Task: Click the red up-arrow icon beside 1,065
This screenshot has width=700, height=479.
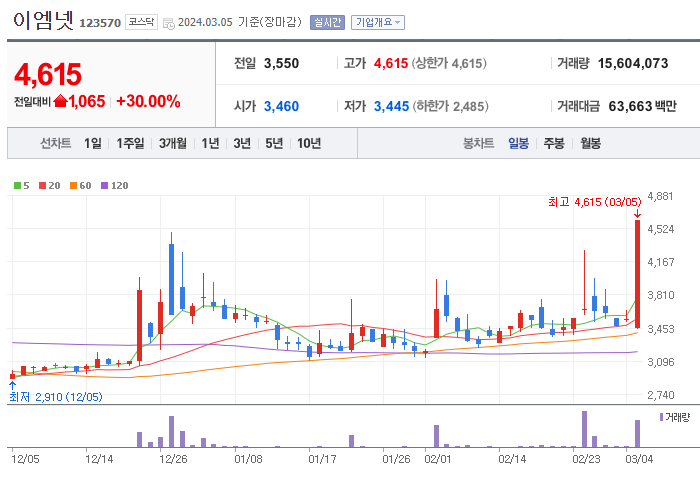Action: click(x=60, y=101)
